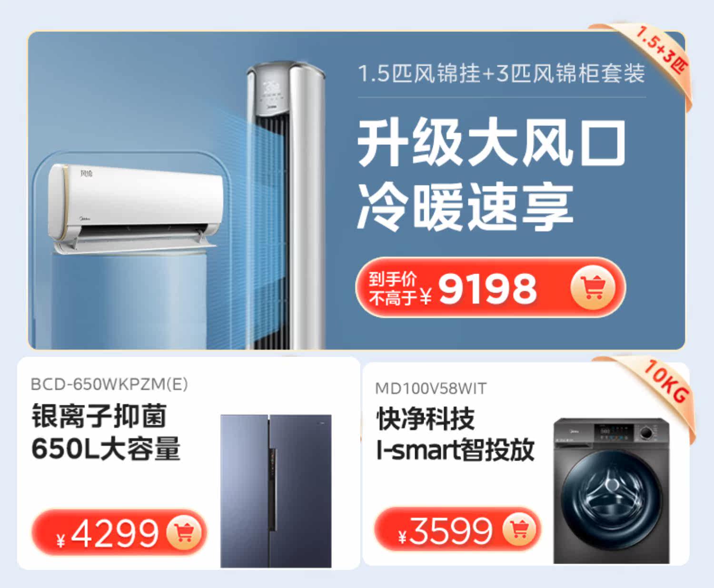This screenshot has width=714, height=588.
Task: Tap the cart icon beside ¥3599
Action: [519, 529]
